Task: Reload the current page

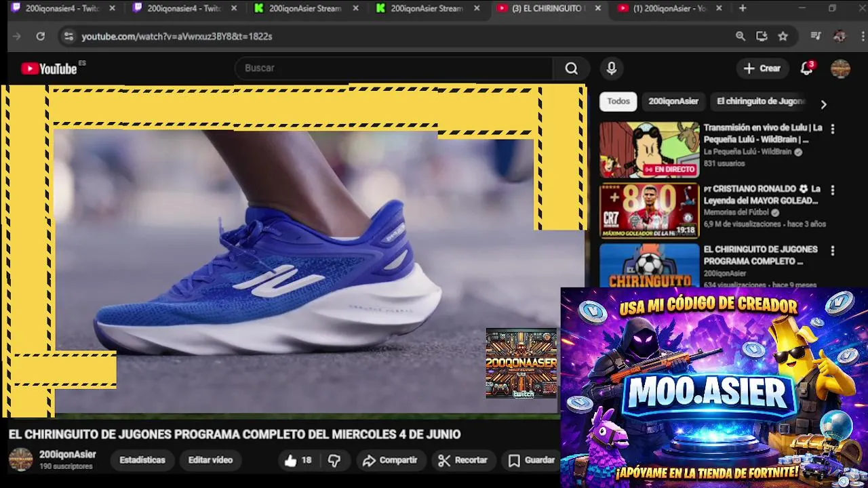Action: click(x=41, y=37)
